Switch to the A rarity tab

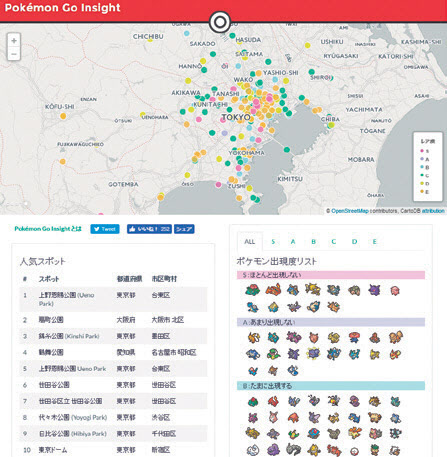(293, 242)
